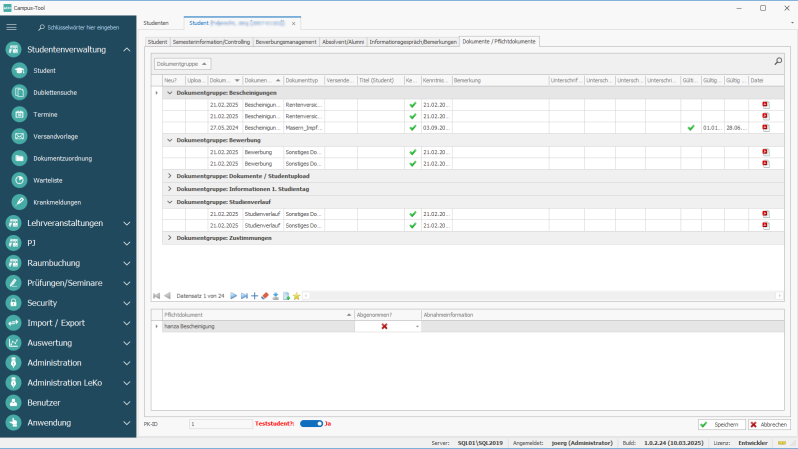Go to previous record in navigator
This screenshot has height=449, width=798.
pyautogui.click(x=167, y=296)
